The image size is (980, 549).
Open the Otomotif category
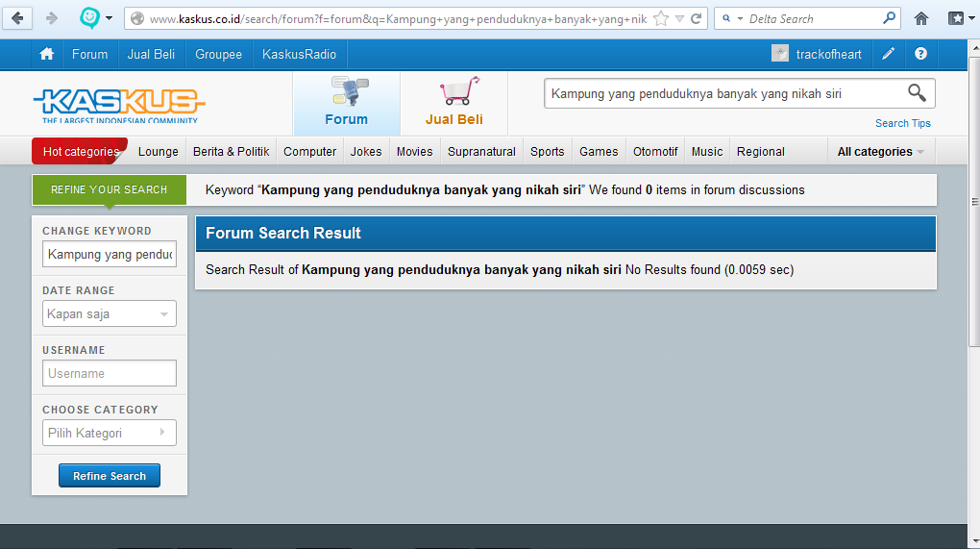655,152
